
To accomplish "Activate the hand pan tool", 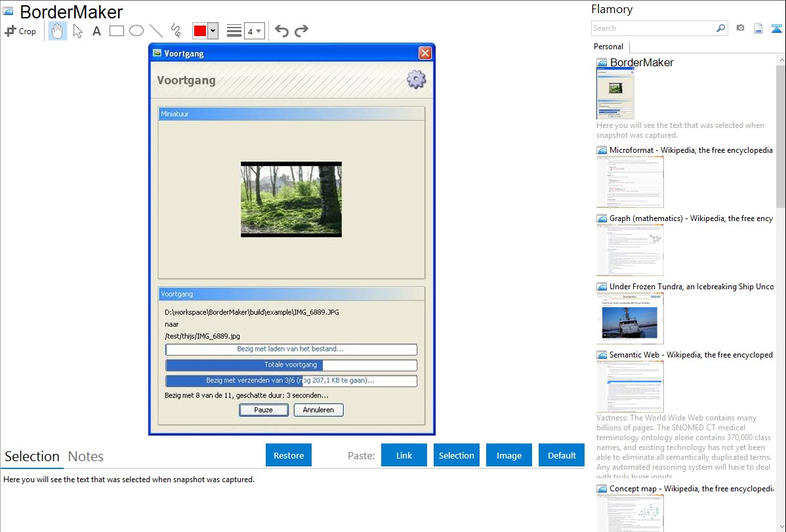I will tap(58, 31).
